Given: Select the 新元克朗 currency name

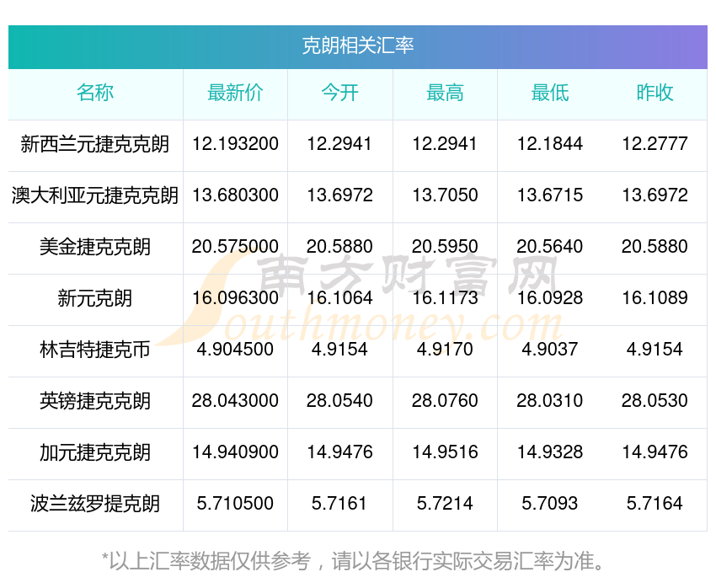Looking at the screenshot, I should 95,298.
